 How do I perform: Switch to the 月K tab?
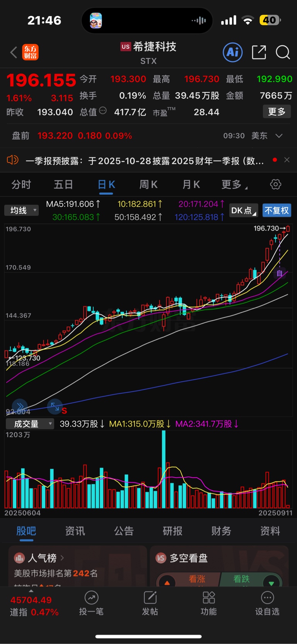(x=191, y=184)
